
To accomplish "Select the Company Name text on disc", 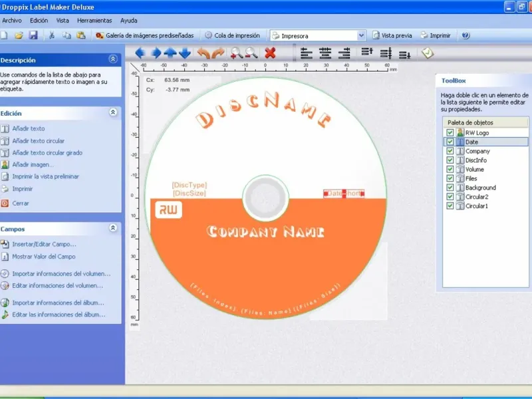I will 265,231.
